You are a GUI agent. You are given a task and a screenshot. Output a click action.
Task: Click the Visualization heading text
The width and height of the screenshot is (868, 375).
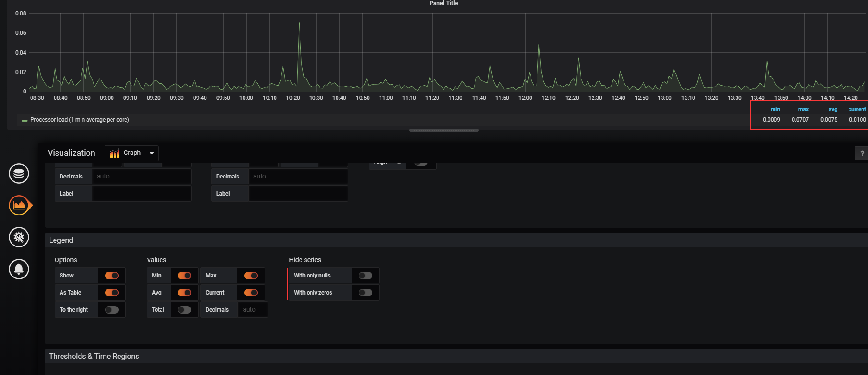point(71,153)
